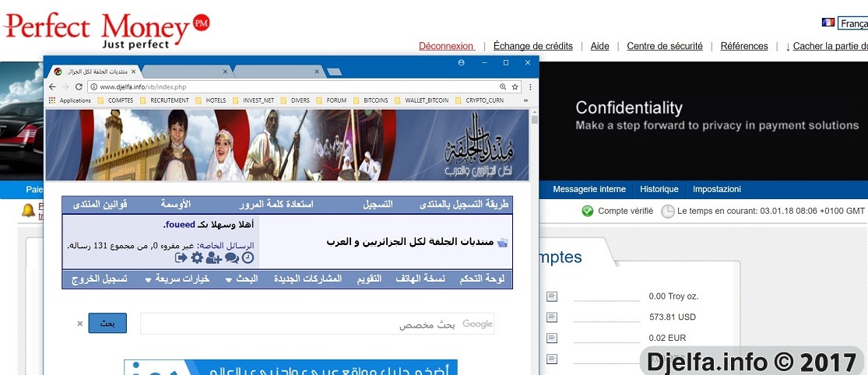Show hidden bookmarks with the double chevron
The image size is (868, 375).
(525, 100)
